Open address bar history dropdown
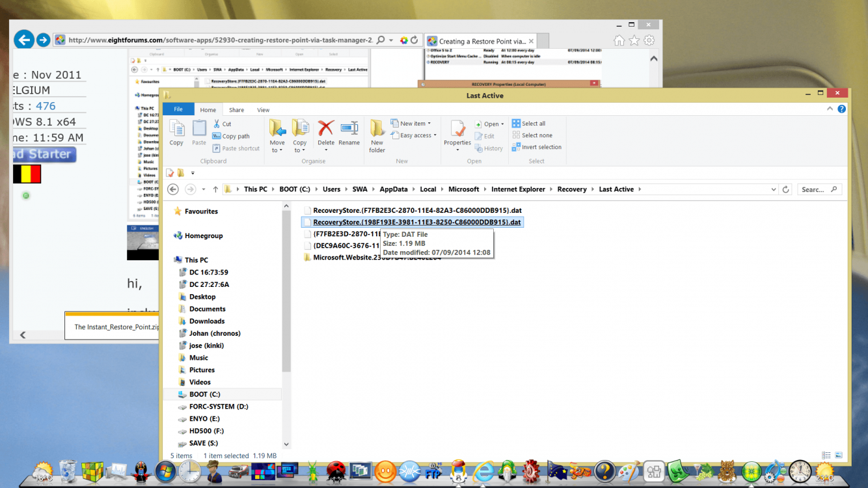Screen dimensions: 868x488 [774, 189]
